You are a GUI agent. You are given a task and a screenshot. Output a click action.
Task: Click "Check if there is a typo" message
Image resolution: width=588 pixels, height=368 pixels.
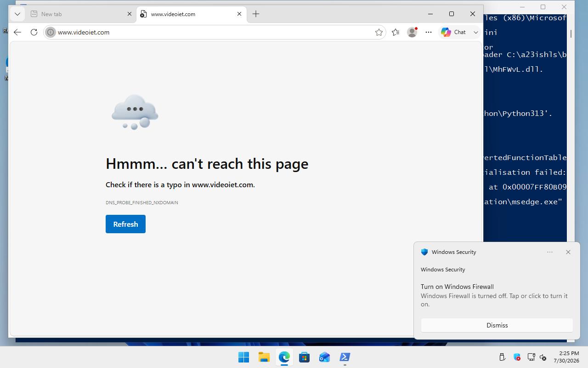pos(180,184)
